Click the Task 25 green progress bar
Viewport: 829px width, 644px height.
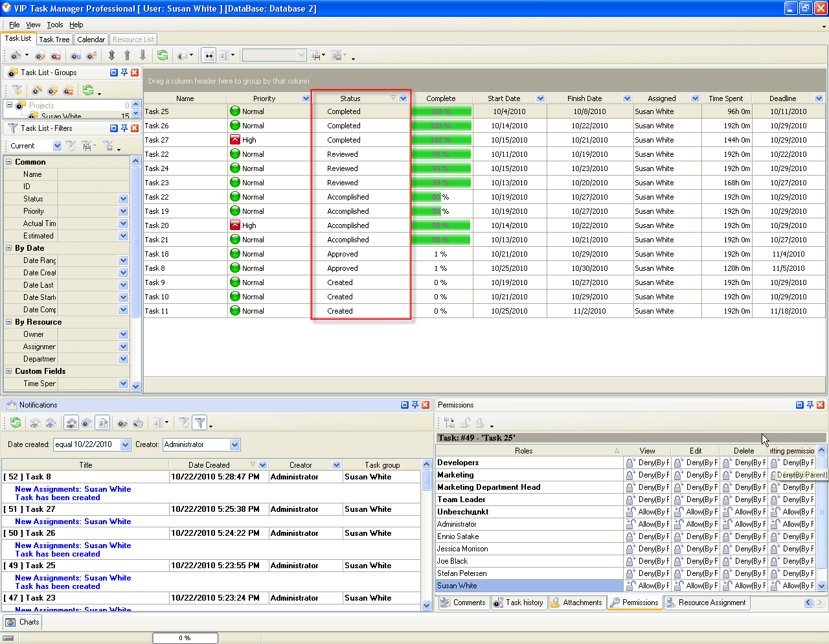click(x=441, y=111)
